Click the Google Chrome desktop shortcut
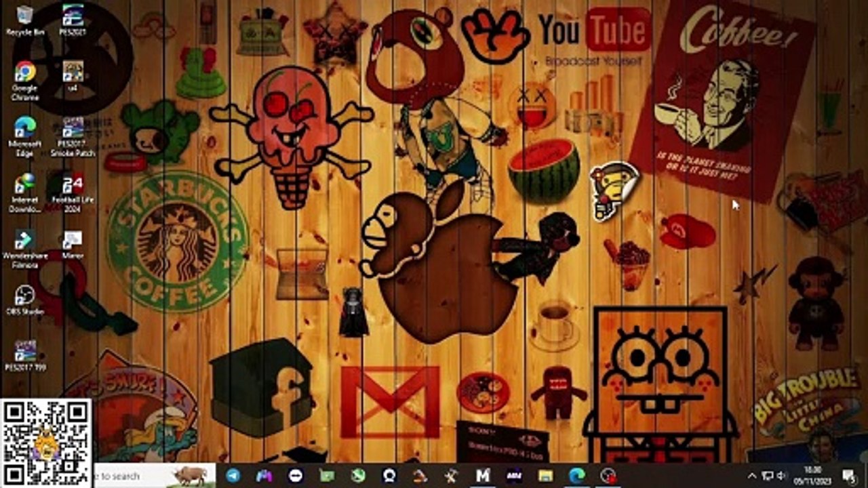Image resolution: width=868 pixels, height=488 pixels. (x=25, y=81)
